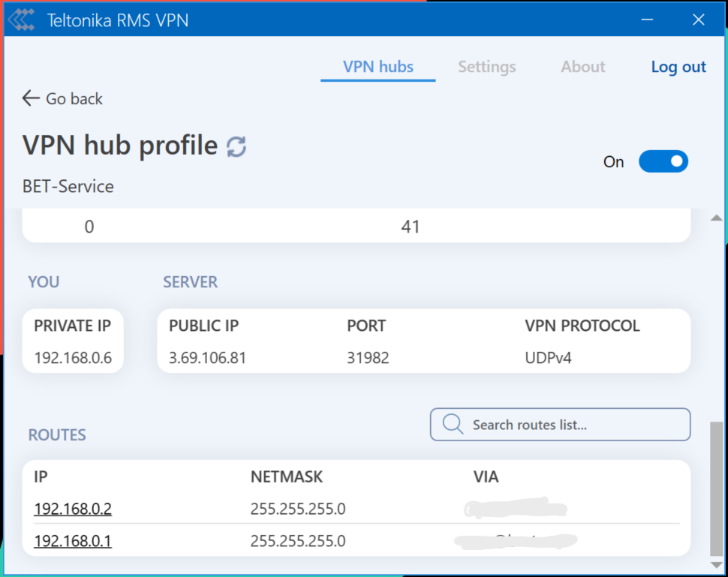This screenshot has height=577, width=728.
Task: Click the VPN hub profile heading
Action: click(x=120, y=146)
